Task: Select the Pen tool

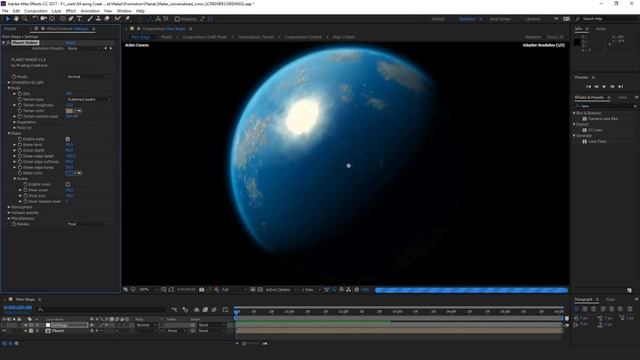Action: click(71, 19)
